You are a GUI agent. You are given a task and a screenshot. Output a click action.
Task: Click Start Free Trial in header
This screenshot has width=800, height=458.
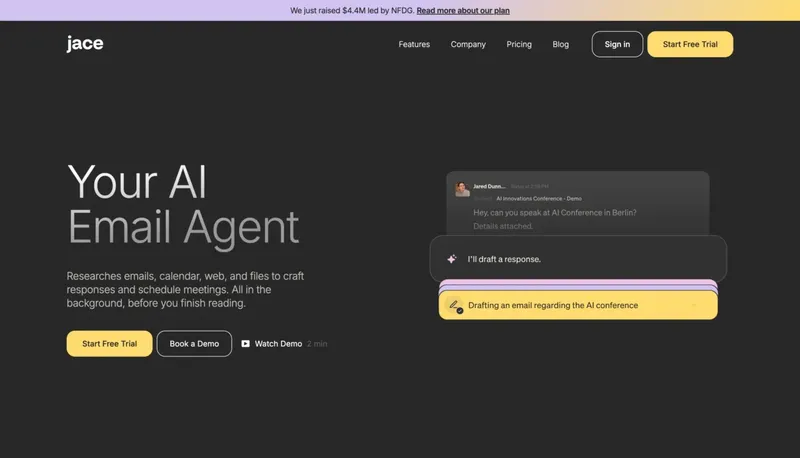[689, 44]
